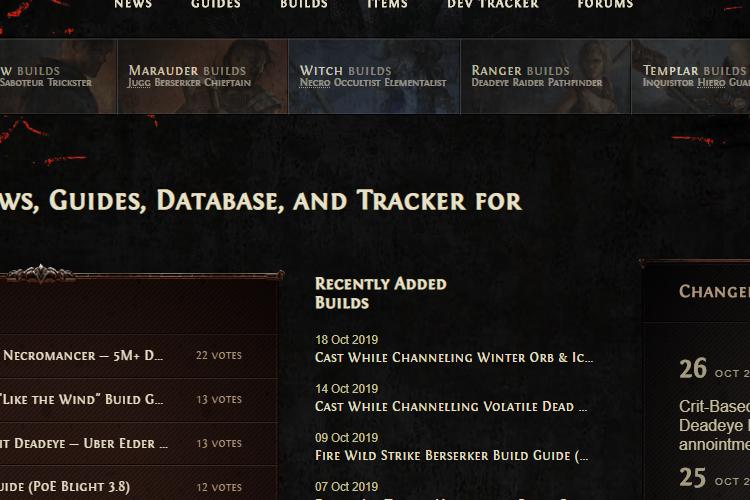Screen dimensions: 750x500
Task: Open the Deadeye Uber Elder build entry
Action: click(84, 444)
